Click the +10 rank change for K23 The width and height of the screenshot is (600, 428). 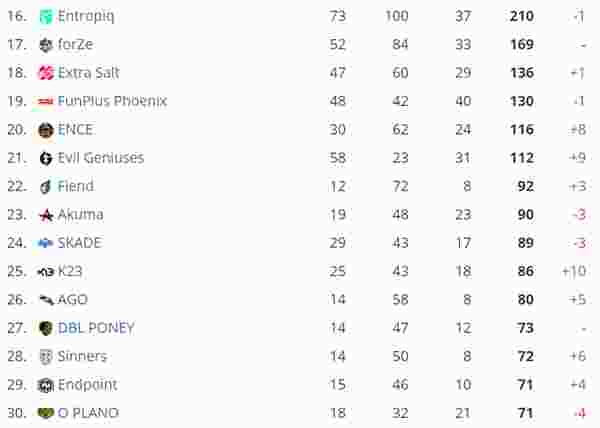click(x=574, y=271)
